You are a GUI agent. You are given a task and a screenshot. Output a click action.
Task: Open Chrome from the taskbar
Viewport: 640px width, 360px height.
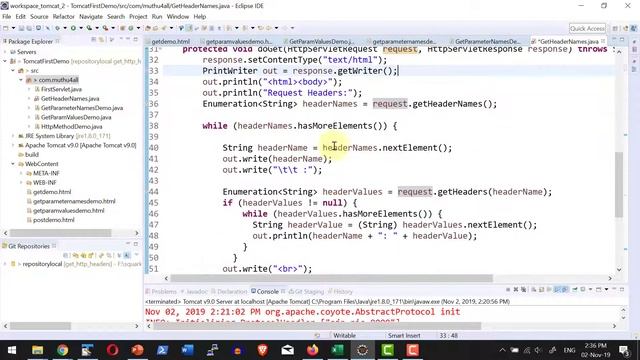(x=62, y=350)
